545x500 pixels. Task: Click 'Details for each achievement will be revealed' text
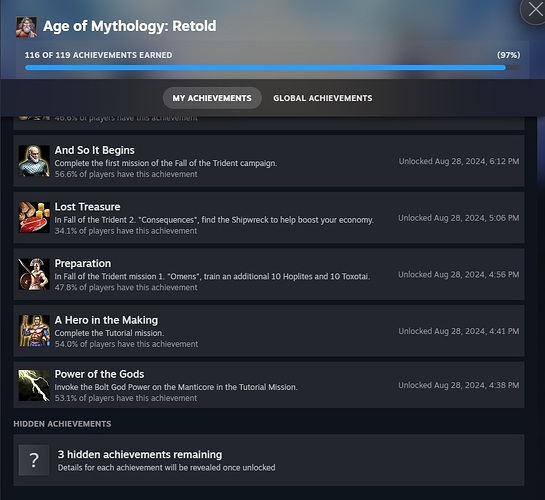[x=166, y=468]
